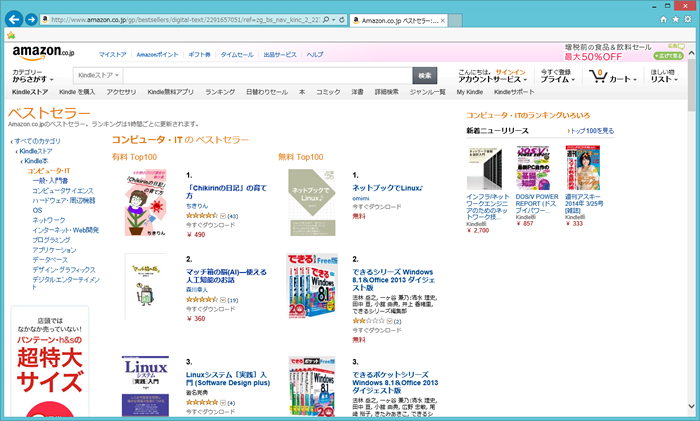Open the address bar dropdown arrow
Image resolution: width=700 pixels, height=421 pixels.
pyautogui.click(x=333, y=20)
